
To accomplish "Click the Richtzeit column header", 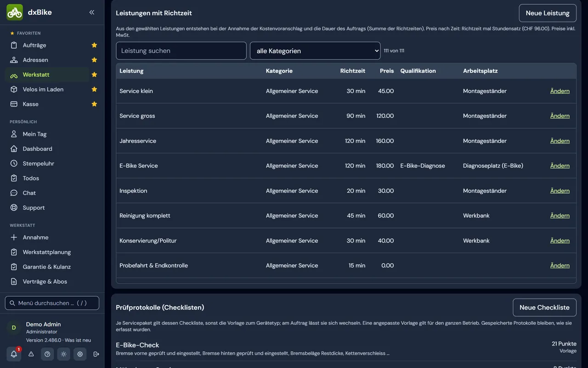I will pos(353,71).
